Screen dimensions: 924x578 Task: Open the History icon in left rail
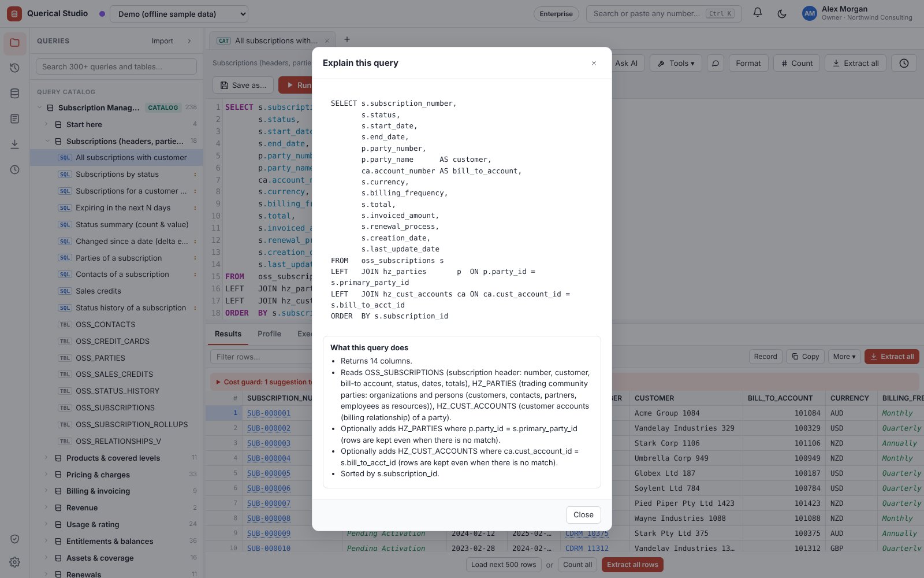point(15,68)
